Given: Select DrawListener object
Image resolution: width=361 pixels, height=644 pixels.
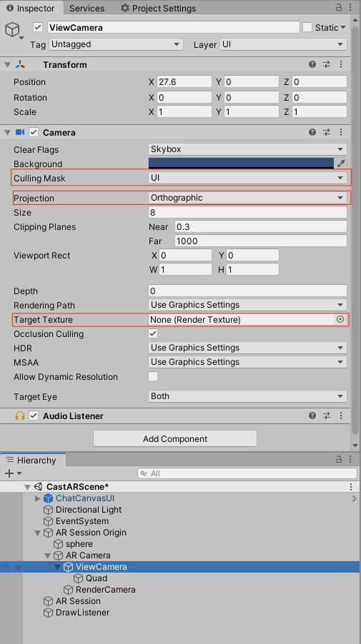Looking at the screenshot, I should pos(82,613).
